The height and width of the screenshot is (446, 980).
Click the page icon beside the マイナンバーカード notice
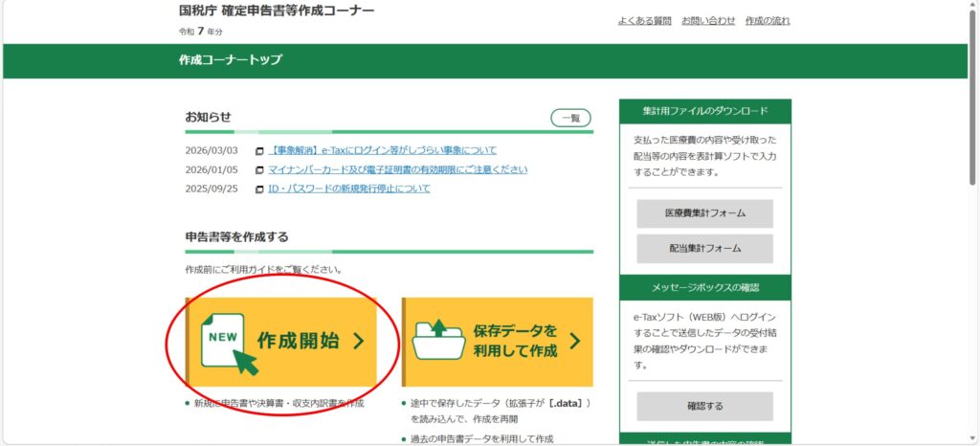tap(260, 170)
